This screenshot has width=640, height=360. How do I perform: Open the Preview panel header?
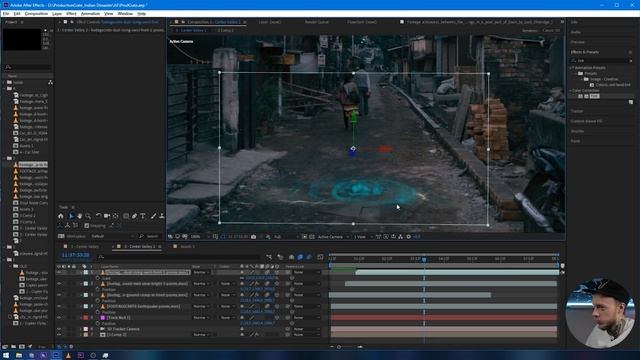click(x=578, y=42)
